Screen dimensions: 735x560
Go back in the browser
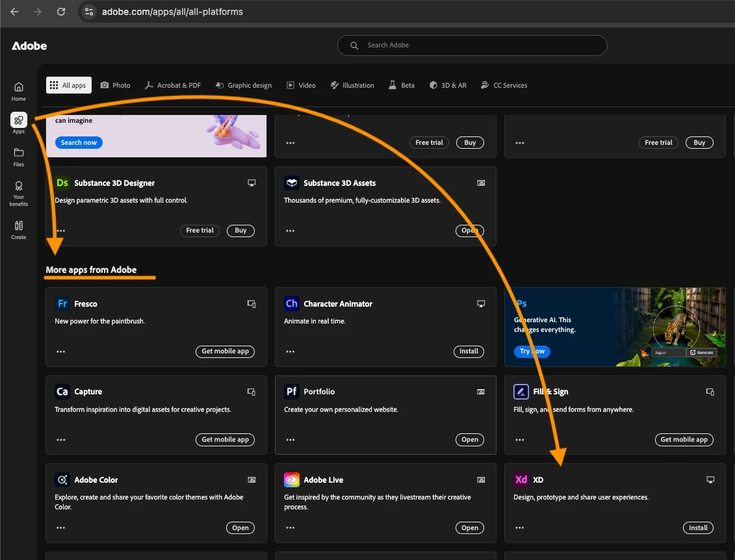[x=14, y=12]
